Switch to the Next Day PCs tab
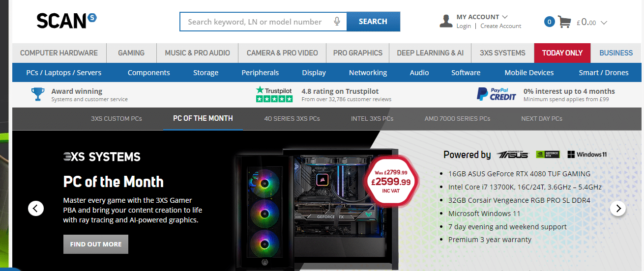Screen dimensions: 644x271 pos(542,118)
